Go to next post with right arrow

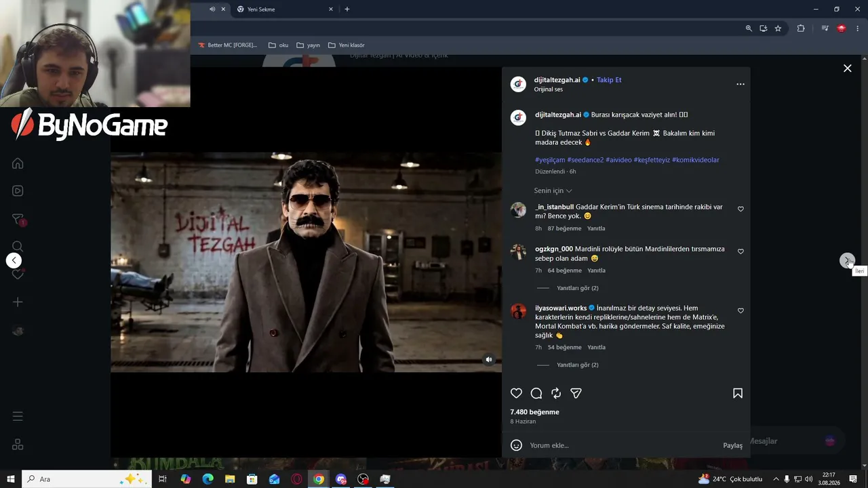[847, 260]
